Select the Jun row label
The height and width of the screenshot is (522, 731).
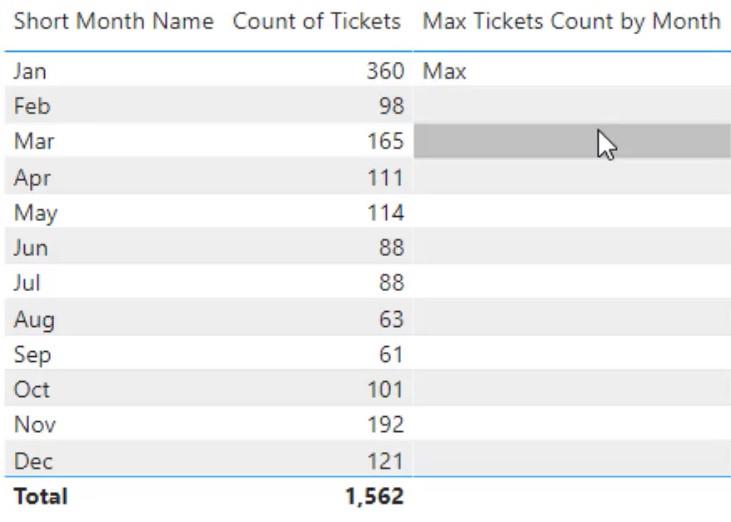click(31, 248)
